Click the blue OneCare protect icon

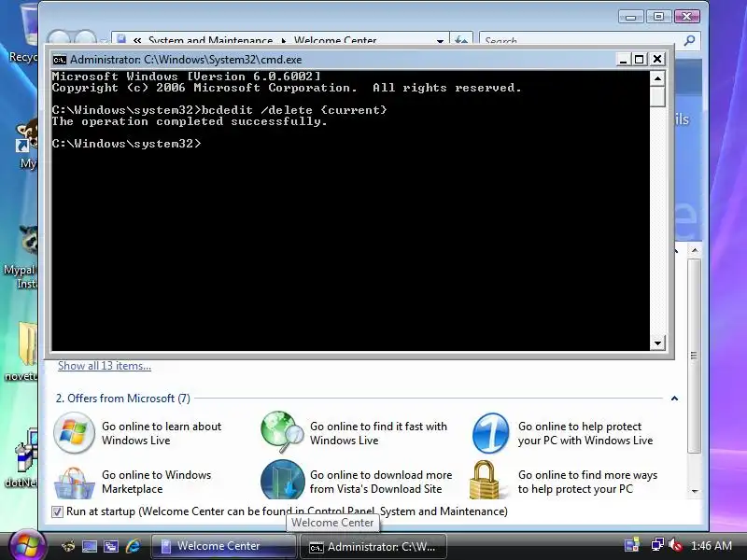tap(491, 433)
